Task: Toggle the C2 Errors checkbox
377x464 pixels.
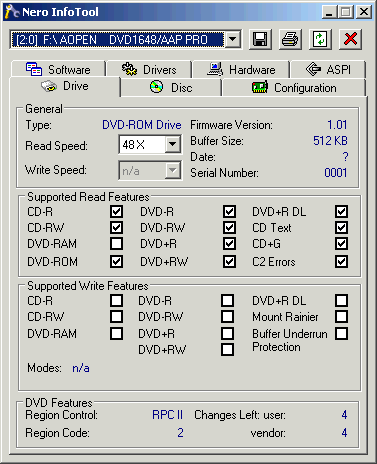Action: click(342, 262)
